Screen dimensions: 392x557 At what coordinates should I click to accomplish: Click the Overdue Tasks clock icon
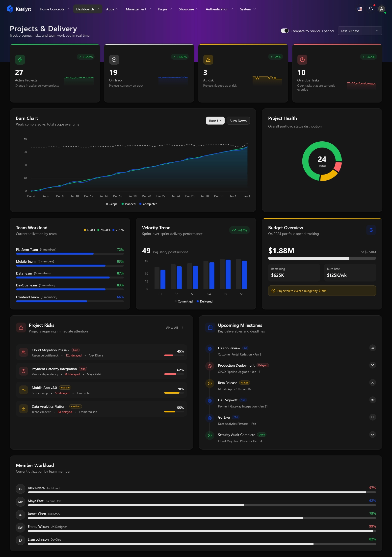pos(302,60)
